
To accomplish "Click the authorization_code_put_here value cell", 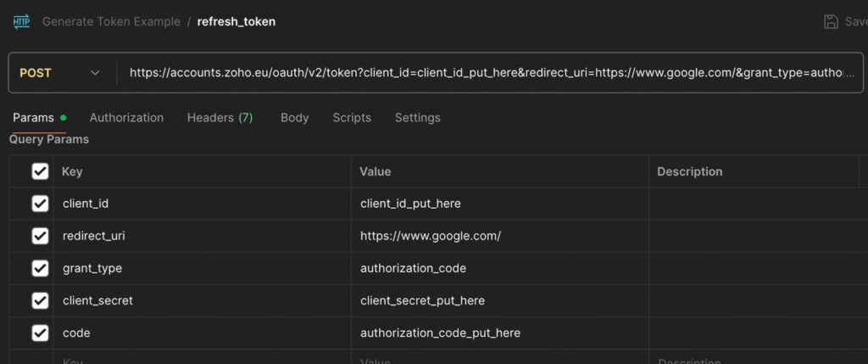I will [x=500, y=333].
